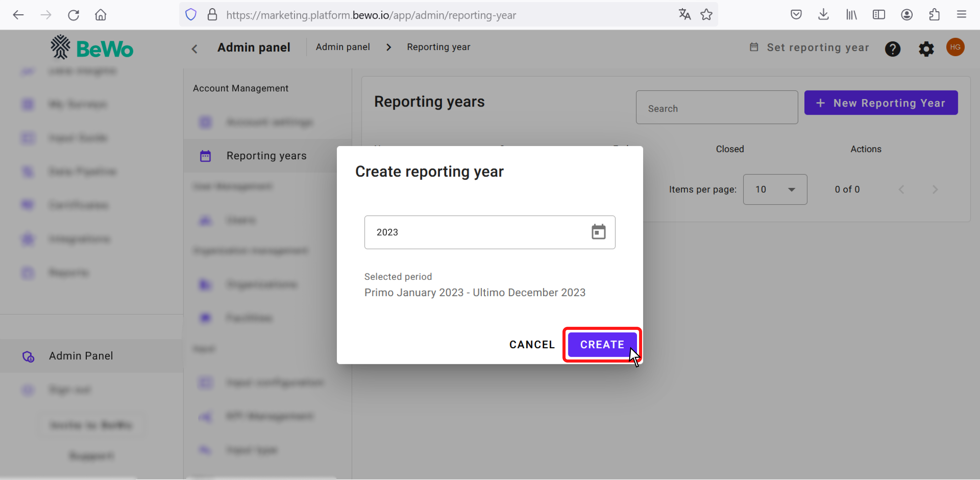Click the 2023 year input field

[x=490, y=232]
